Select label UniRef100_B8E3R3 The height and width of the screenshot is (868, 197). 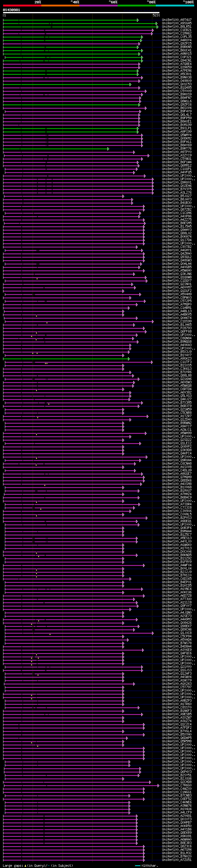pos(177,843)
